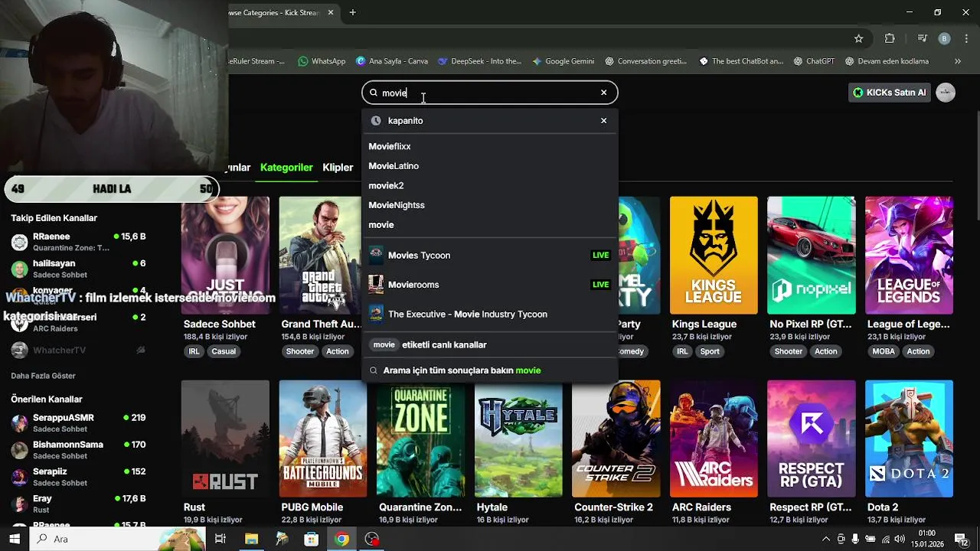The height and width of the screenshot is (551, 980).
Task: Choose the MovieNightss suggestion
Action: click(397, 205)
